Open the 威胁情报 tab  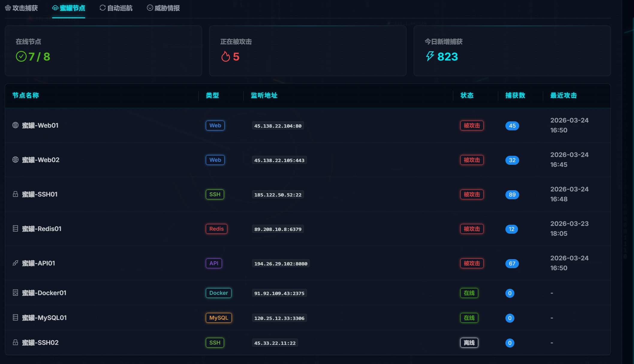pyautogui.click(x=163, y=8)
